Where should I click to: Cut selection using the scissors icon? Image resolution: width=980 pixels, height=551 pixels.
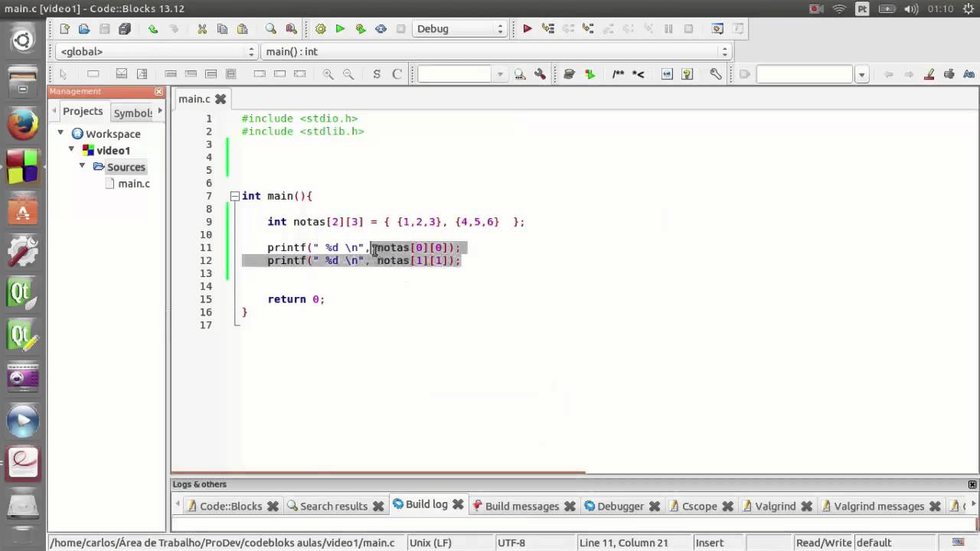[x=202, y=29]
